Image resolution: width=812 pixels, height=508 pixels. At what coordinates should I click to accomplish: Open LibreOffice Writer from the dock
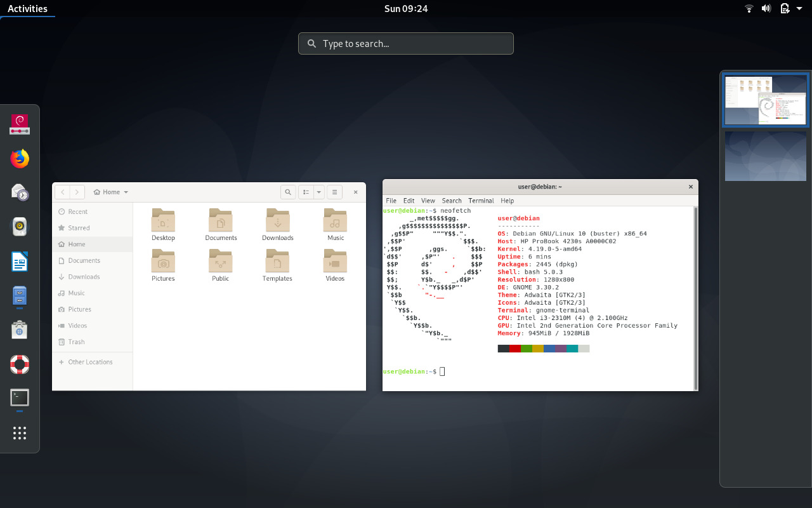point(20,261)
